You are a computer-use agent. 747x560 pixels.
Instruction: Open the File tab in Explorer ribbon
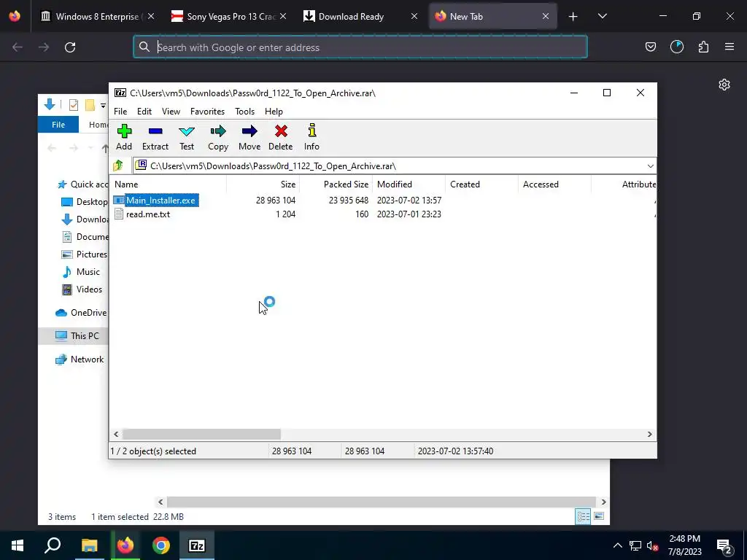58,125
